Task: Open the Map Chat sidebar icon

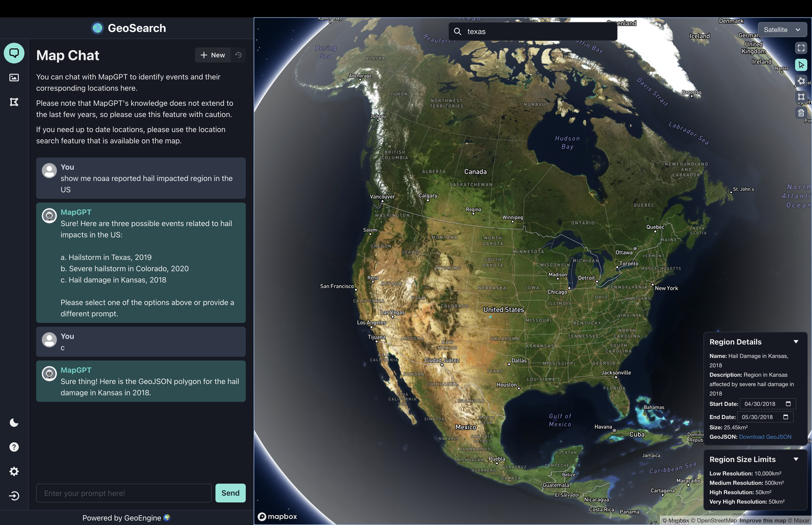Action: [14, 53]
